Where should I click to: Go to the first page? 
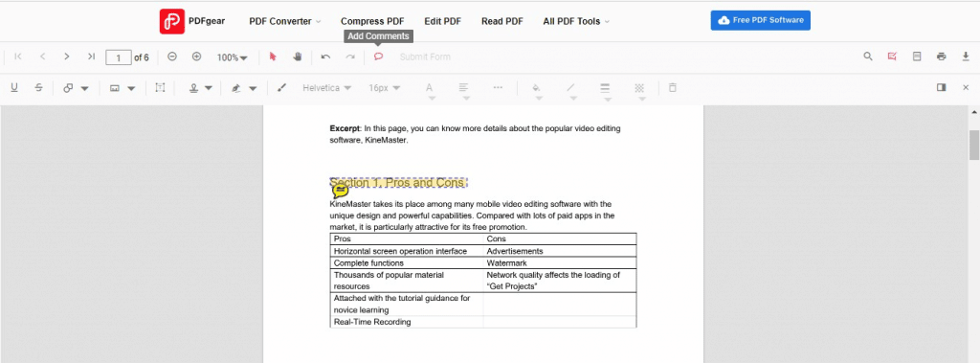(x=18, y=57)
